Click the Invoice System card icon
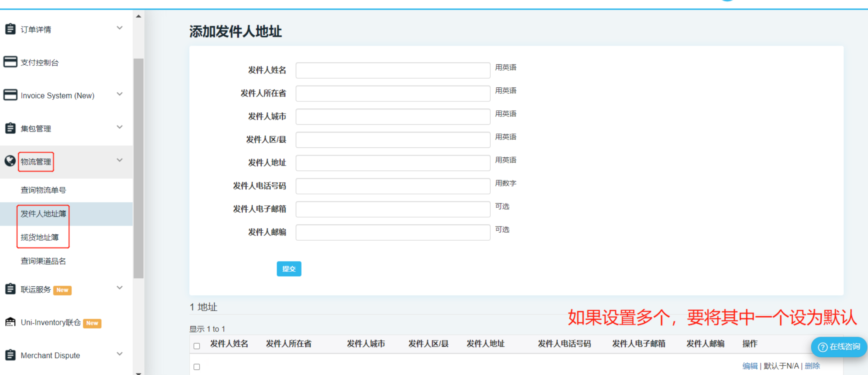The width and height of the screenshot is (868, 375). pos(10,95)
